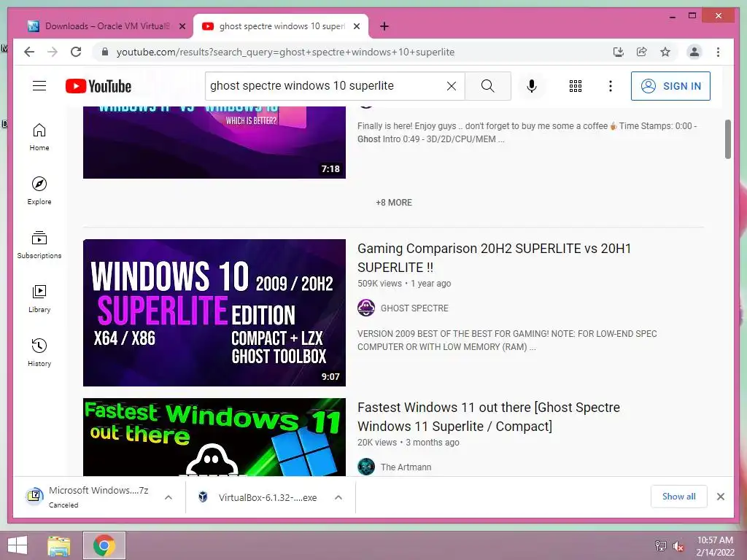
Task: View site information padlock
Action: click(105, 52)
